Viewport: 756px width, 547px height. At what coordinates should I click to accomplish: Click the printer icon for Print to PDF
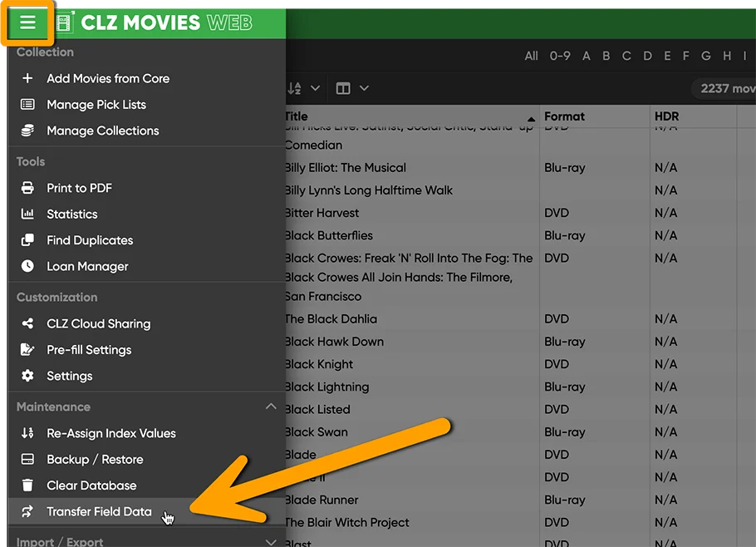[x=27, y=188]
